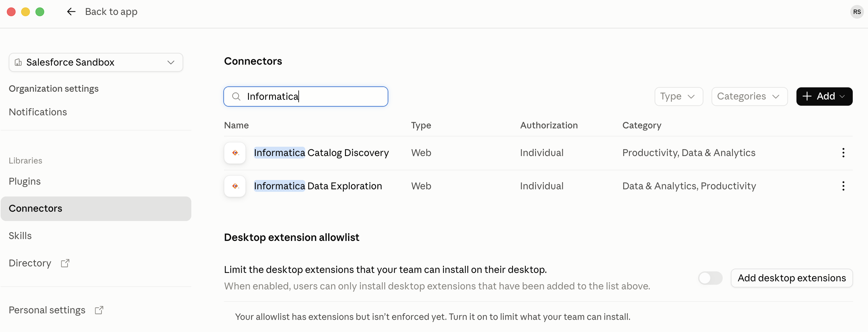Click the Informatica Data Exploration logo icon

[x=235, y=186]
